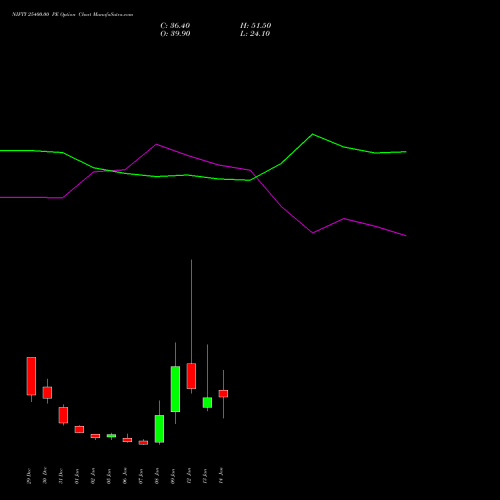Click the 12 Jan date label
Screen dimensions: 500x500
point(189,476)
